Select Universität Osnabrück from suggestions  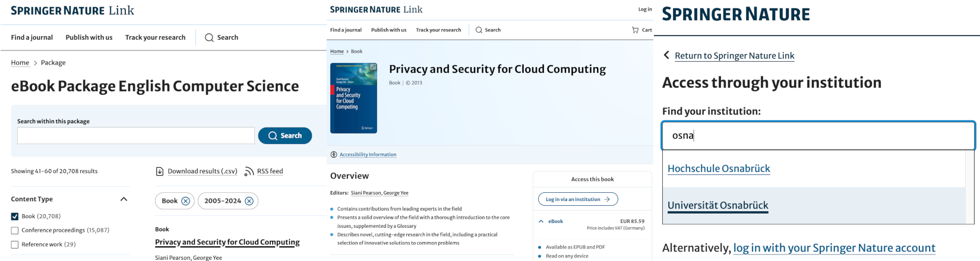click(717, 205)
